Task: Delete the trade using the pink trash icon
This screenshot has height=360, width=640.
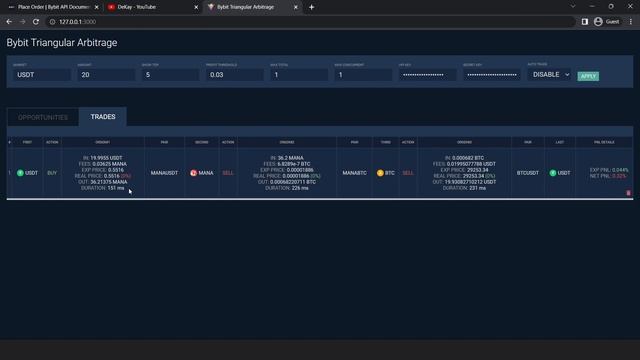Action: coord(628,193)
